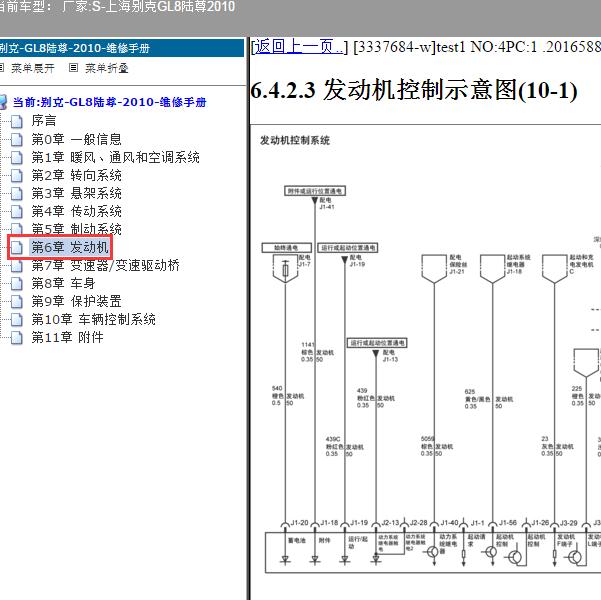Click 当前:别克-GL8陆尊-2010-维修手册 root node
The image size is (601, 600).
[109, 102]
